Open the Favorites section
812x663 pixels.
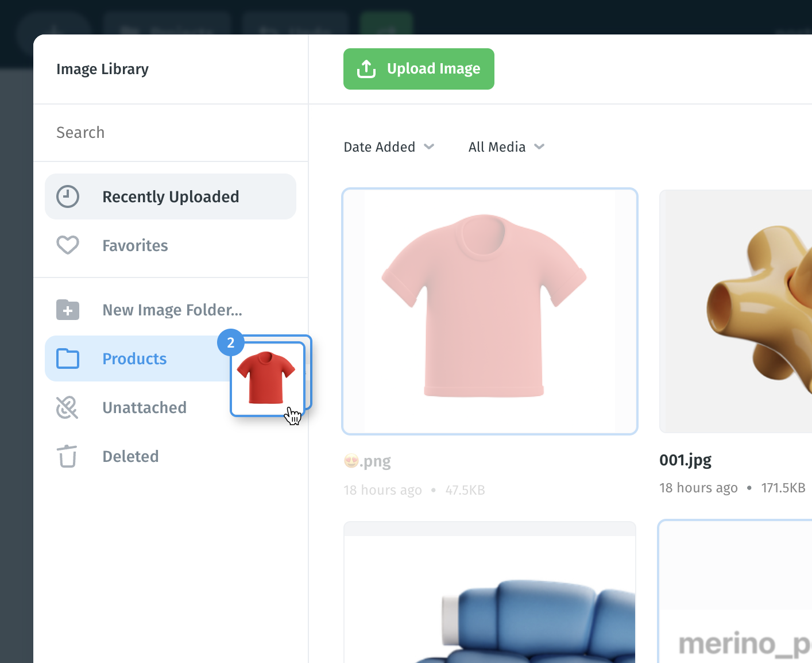coord(171,245)
